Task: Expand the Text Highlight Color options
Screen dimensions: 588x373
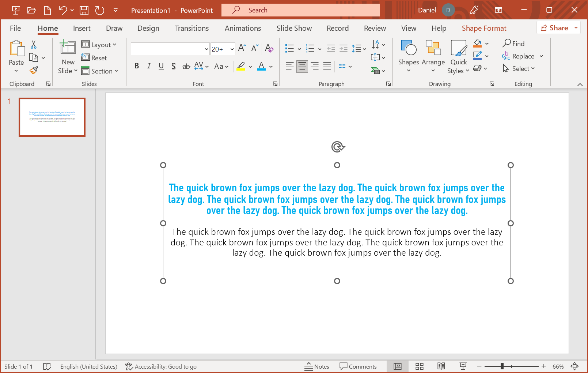Action: pyautogui.click(x=250, y=66)
